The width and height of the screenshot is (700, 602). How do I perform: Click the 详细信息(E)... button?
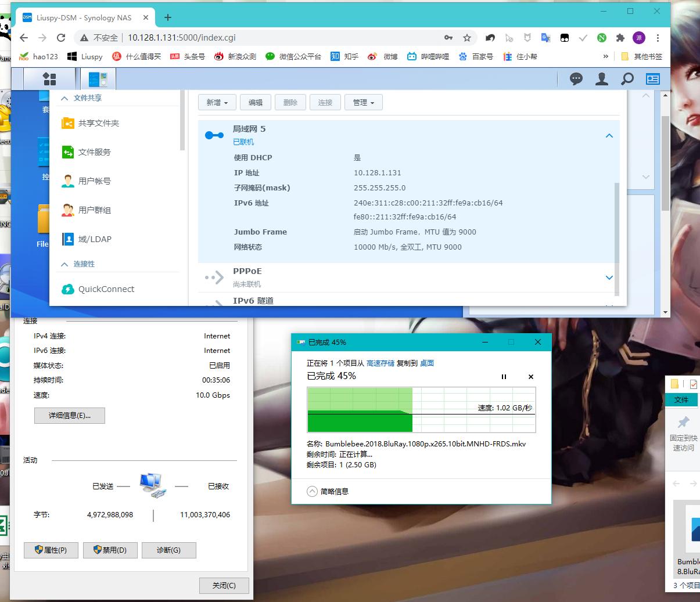tap(70, 415)
